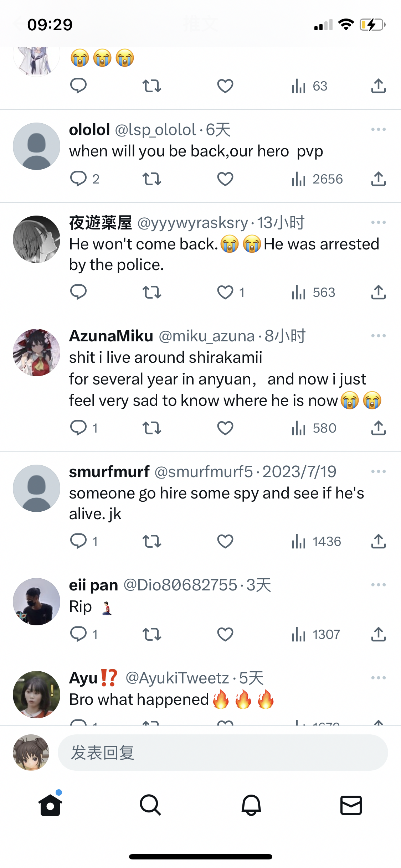Go to the Home tab
The image size is (401, 868).
click(50, 805)
